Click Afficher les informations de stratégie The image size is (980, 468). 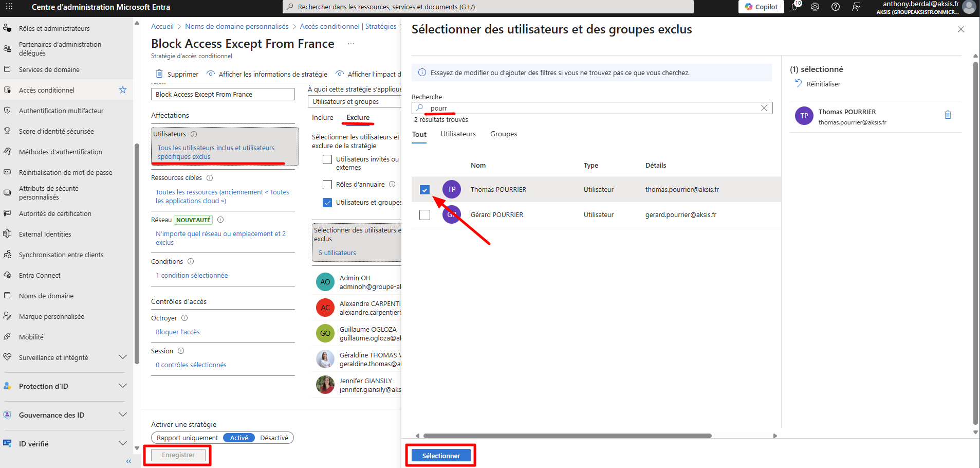coord(267,74)
